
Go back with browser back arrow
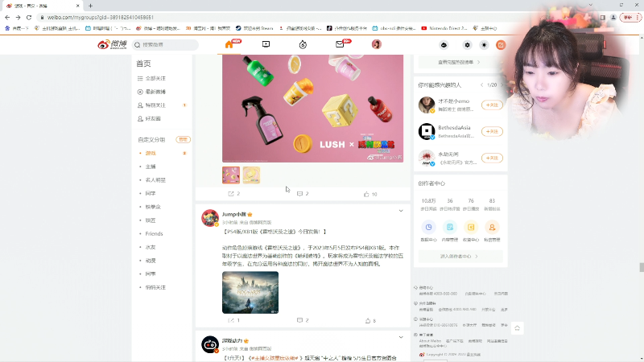coord(7,17)
